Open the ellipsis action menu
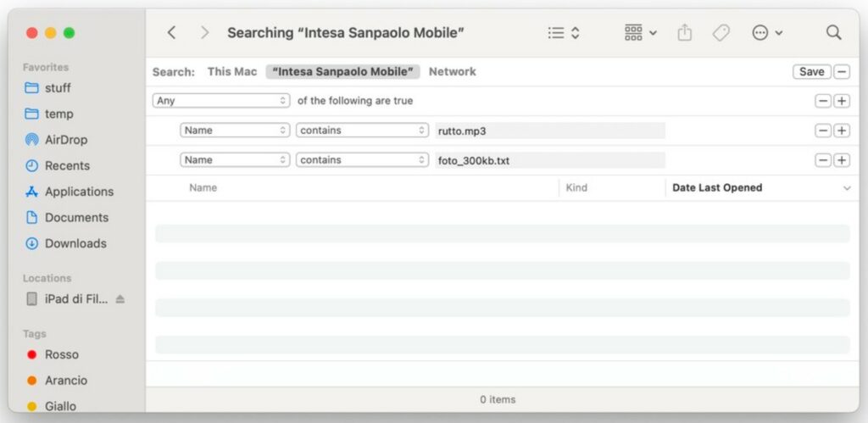 (766, 33)
